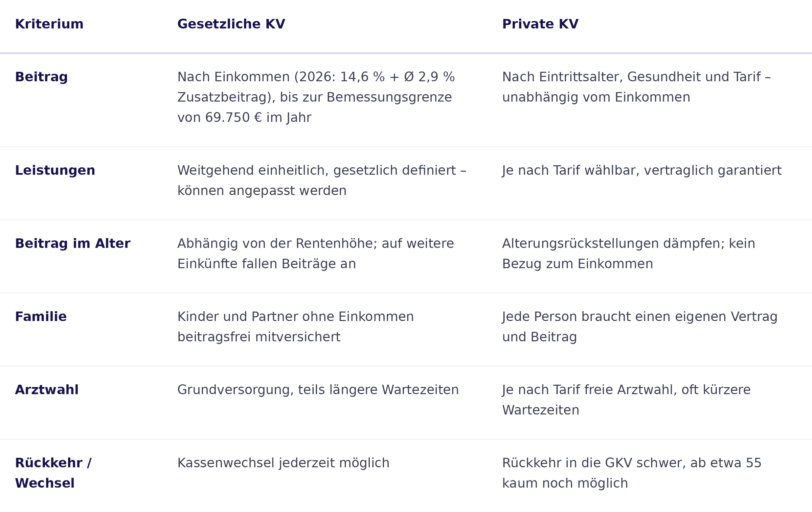Viewport: 812px width, 512px height.
Task: Click the text about Bemessungsgrenze 69.750 €
Action: (316, 98)
